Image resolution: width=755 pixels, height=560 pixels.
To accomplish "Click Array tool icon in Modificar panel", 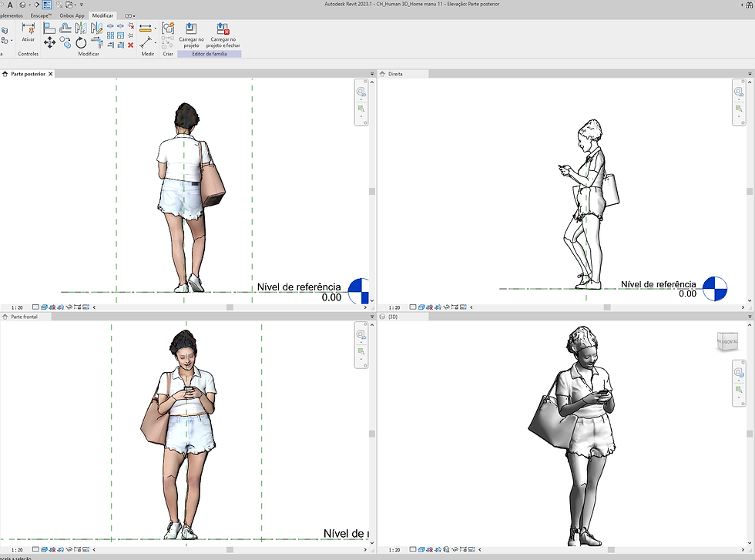I will click(110, 35).
